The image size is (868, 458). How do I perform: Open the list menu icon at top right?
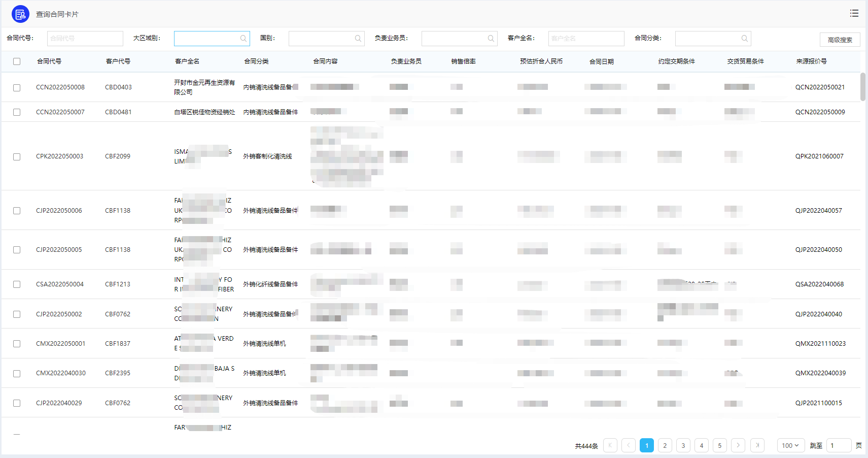[854, 14]
